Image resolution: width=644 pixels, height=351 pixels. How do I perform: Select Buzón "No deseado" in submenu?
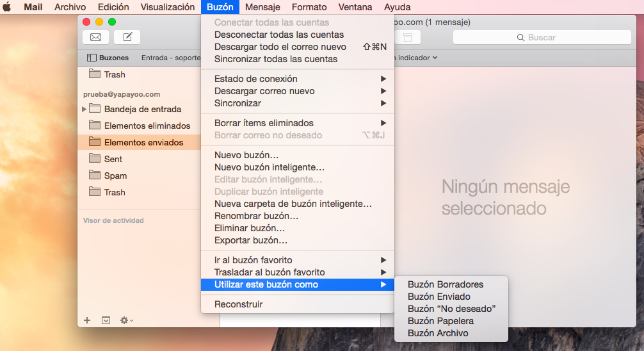[x=451, y=309]
